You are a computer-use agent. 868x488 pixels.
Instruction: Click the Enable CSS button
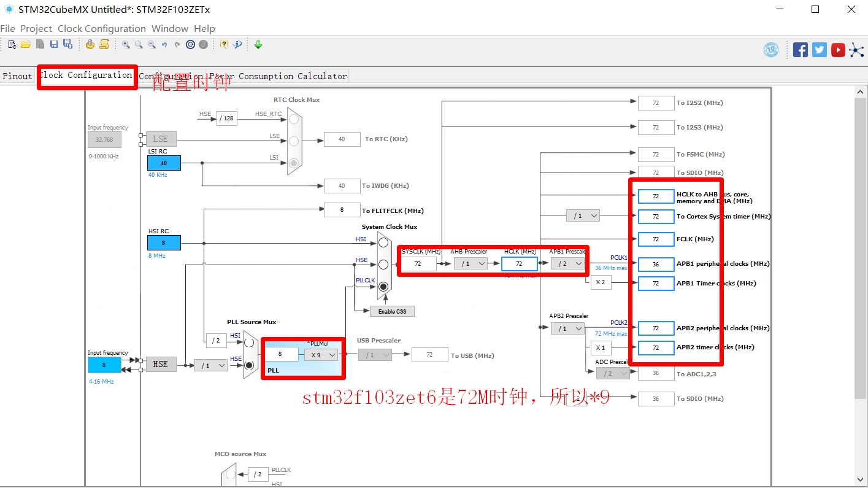tap(391, 311)
